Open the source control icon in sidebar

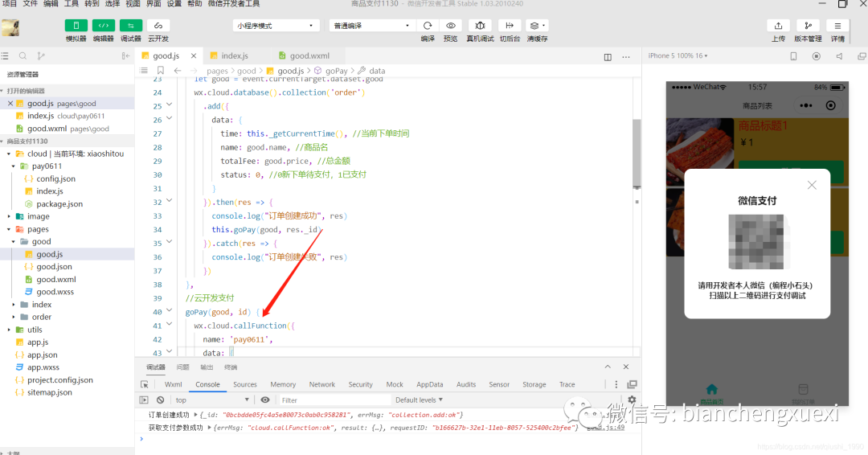(x=40, y=56)
